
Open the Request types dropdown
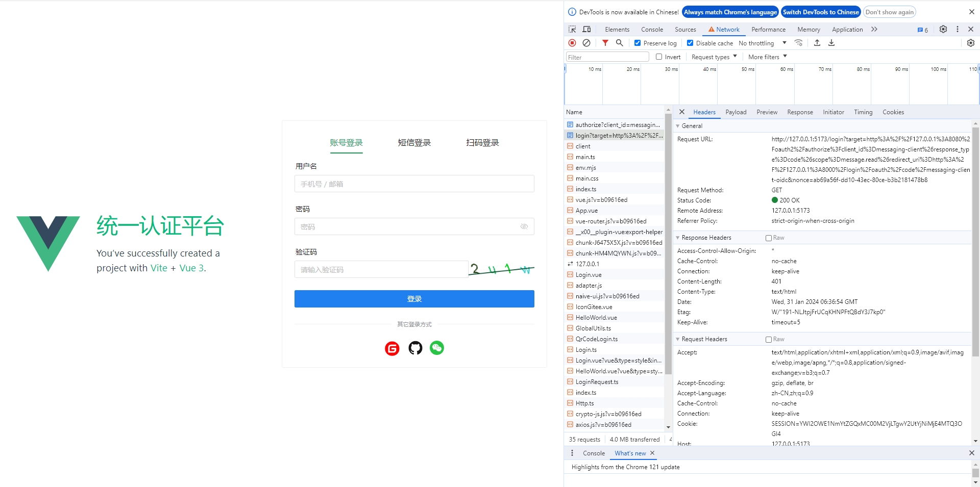[714, 57]
